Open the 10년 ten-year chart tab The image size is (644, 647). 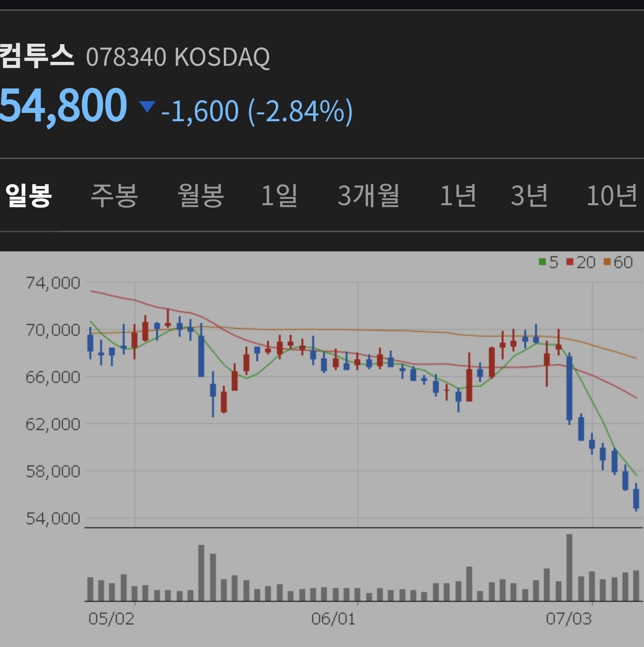[612, 195]
